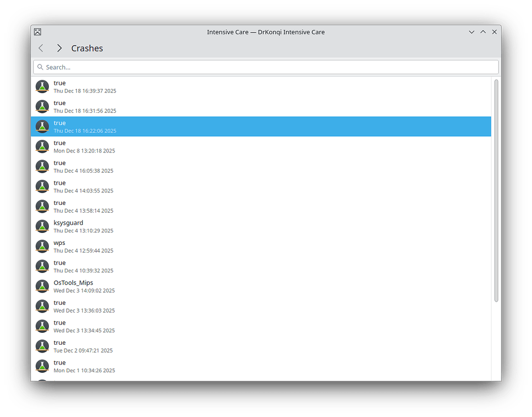Viewport: 532px width, 417px height.
Task: Click the grayed-out back navigation arrow
Action: click(x=41, y=48)
